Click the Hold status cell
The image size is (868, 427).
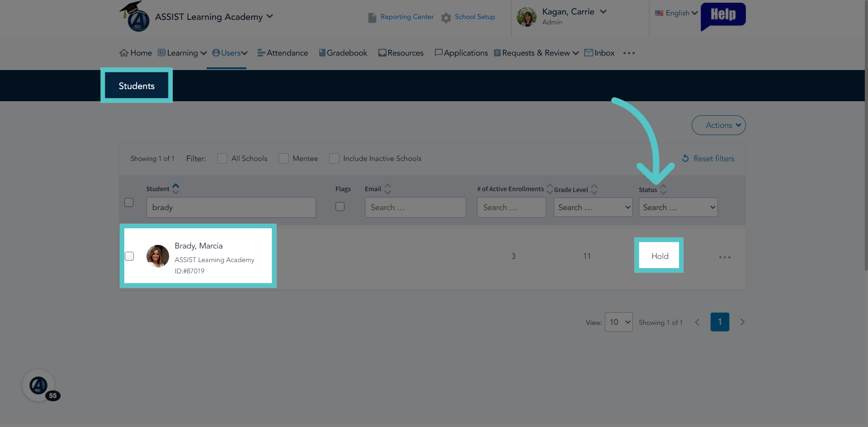coord(659,256)
